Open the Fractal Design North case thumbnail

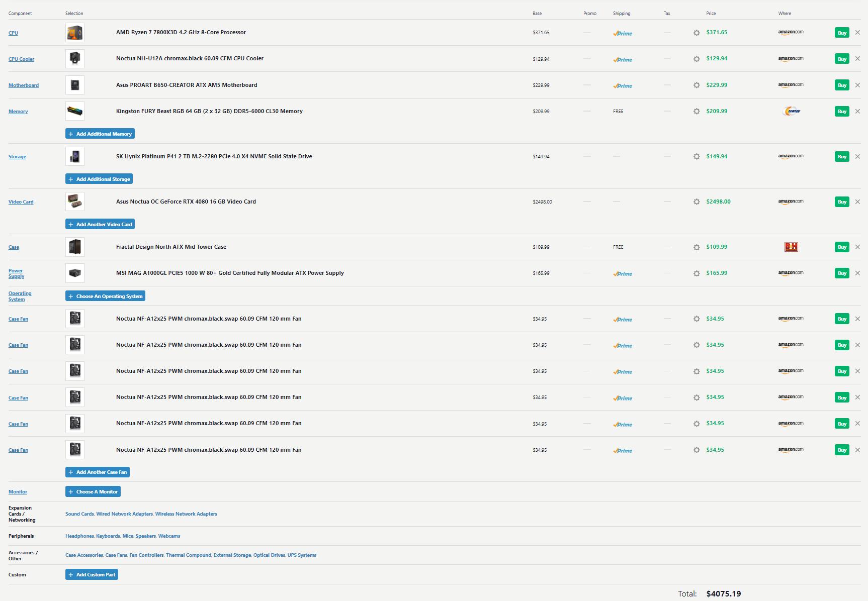pos(75,247)
